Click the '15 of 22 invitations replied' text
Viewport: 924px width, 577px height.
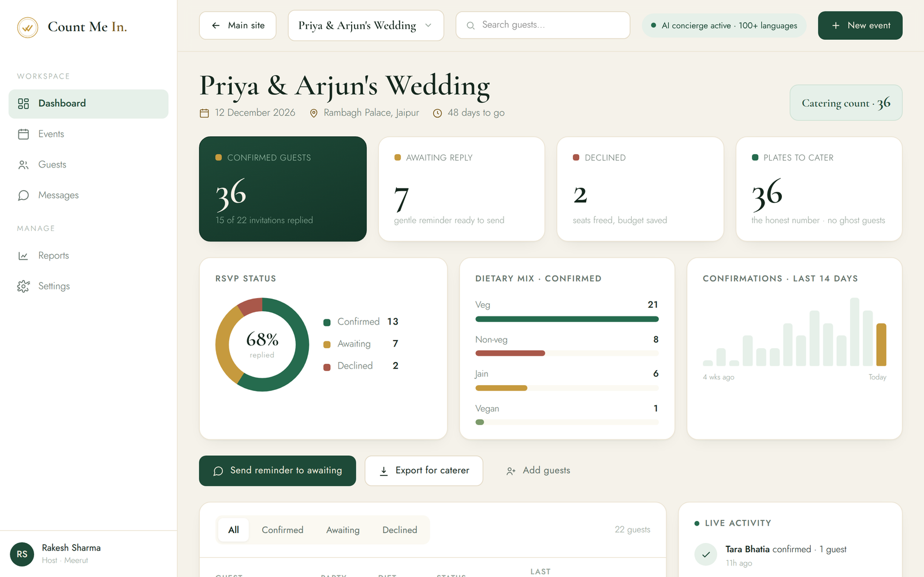(264, 220)
